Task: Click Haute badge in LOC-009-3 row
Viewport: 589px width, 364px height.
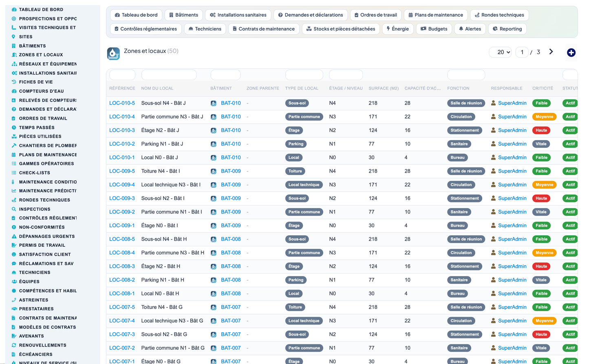Action: (541, 198)
